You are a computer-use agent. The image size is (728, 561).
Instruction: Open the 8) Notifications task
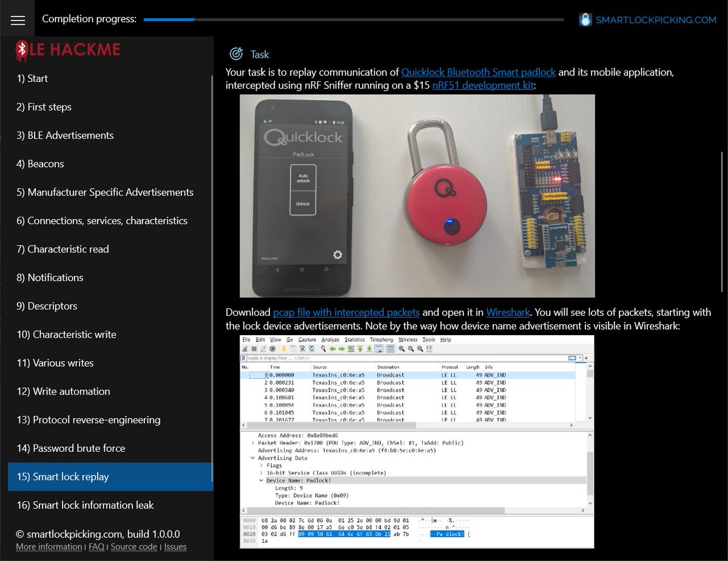click(110, 277)
